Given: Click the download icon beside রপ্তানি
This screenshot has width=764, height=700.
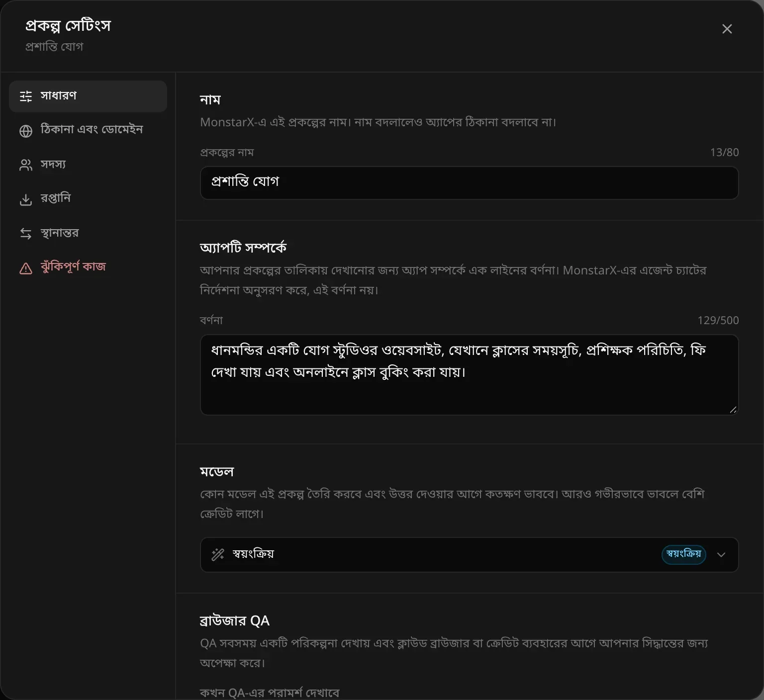Looking at the screenshot, I should coord(26,199).
